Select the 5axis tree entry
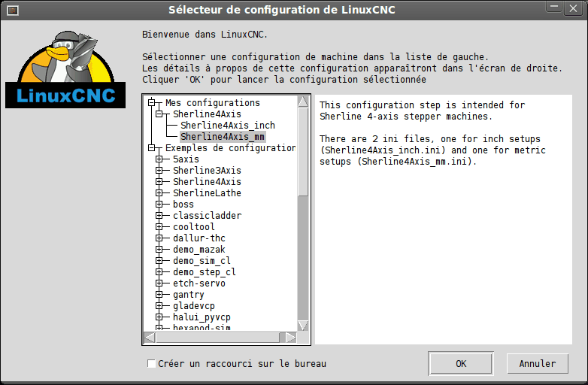The height and width of the screenshot is (385, 588). (x=186, y=159)
